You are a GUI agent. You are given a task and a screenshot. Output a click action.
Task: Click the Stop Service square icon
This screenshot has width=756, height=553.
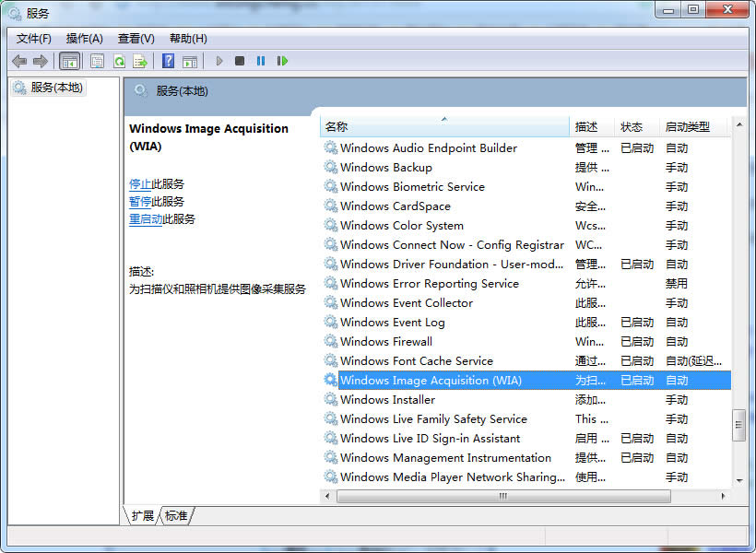coord(239,61)
